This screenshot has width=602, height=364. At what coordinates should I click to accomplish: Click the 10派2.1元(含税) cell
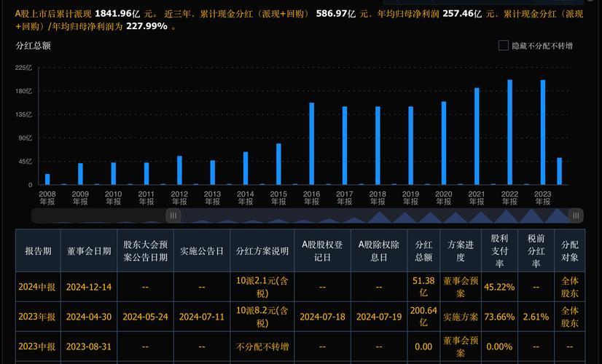pyautogui.click(x=262, y=287)
